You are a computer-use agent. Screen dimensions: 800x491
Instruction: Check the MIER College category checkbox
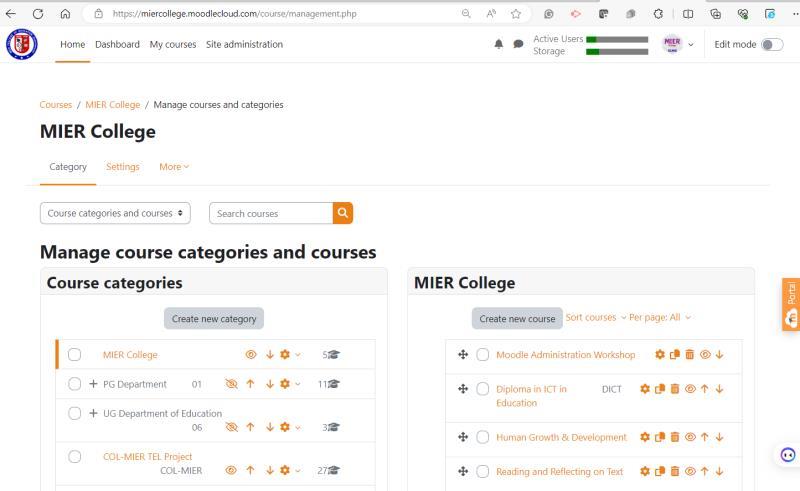coord(74,354)
